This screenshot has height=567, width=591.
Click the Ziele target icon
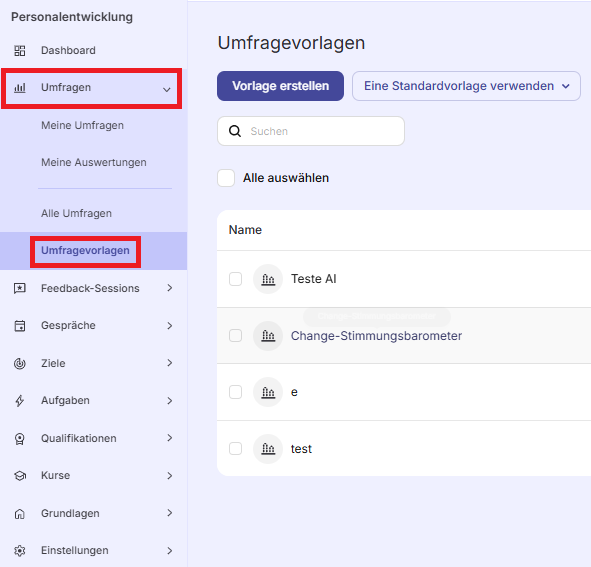click(x=20, y=363)
